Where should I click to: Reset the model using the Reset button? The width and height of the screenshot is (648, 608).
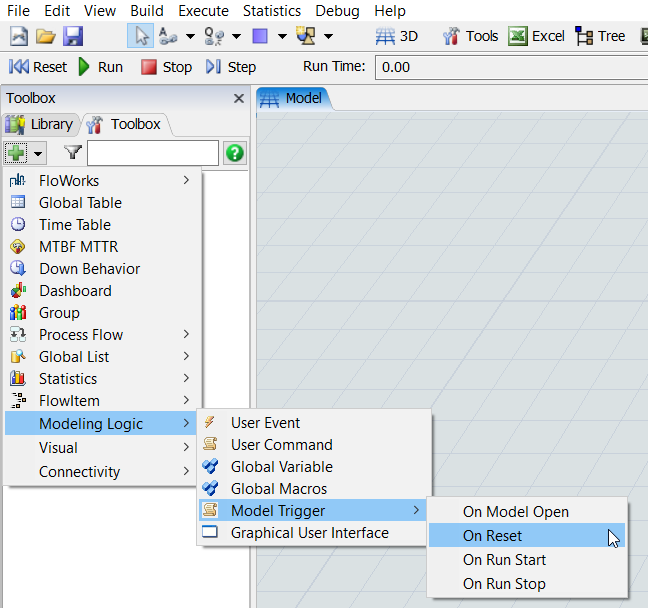point(38,67)
